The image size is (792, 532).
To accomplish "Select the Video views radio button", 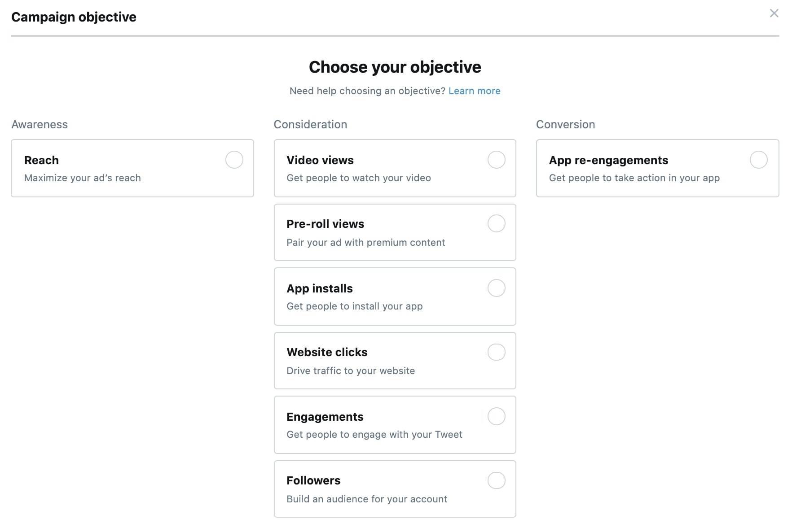I will pyautogui.click(x=496, y=160).
